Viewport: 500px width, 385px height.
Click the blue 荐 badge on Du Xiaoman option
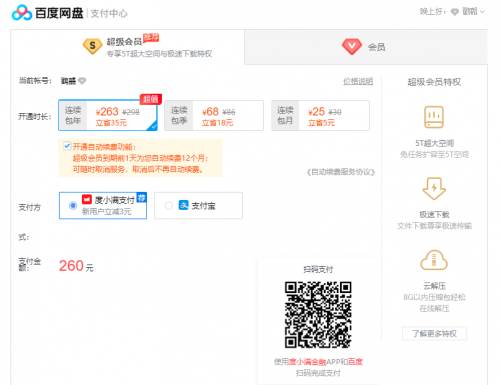tap(142, 197)
